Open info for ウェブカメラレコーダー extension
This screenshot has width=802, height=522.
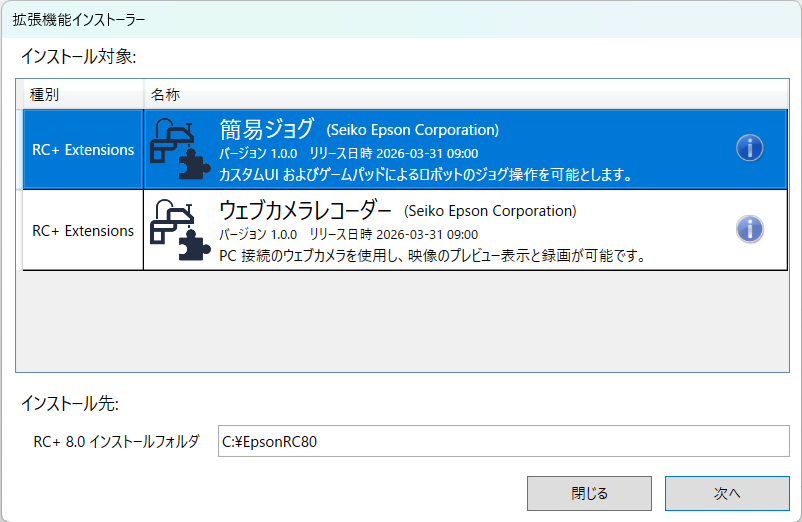pyautogui.click(x=749, y=229)
